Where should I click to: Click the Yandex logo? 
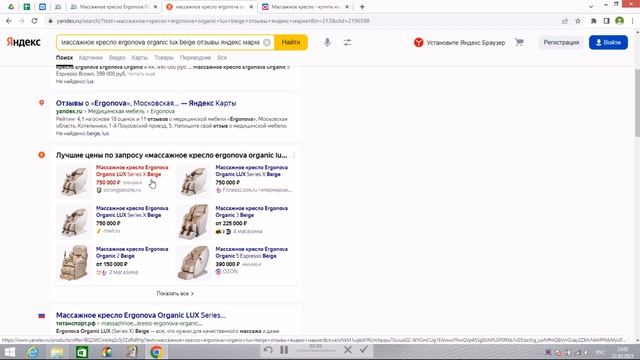pyautogui.click(x=24, y=42)
